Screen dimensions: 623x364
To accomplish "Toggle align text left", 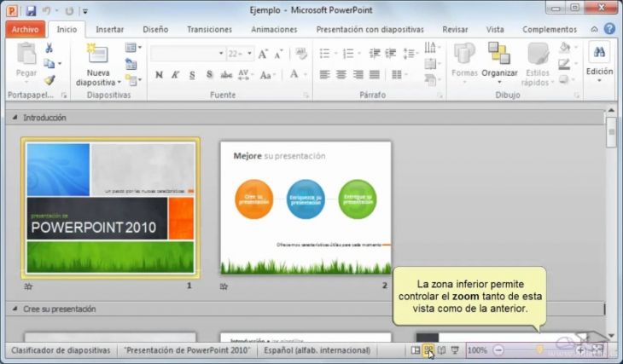I will coord(325,75).
